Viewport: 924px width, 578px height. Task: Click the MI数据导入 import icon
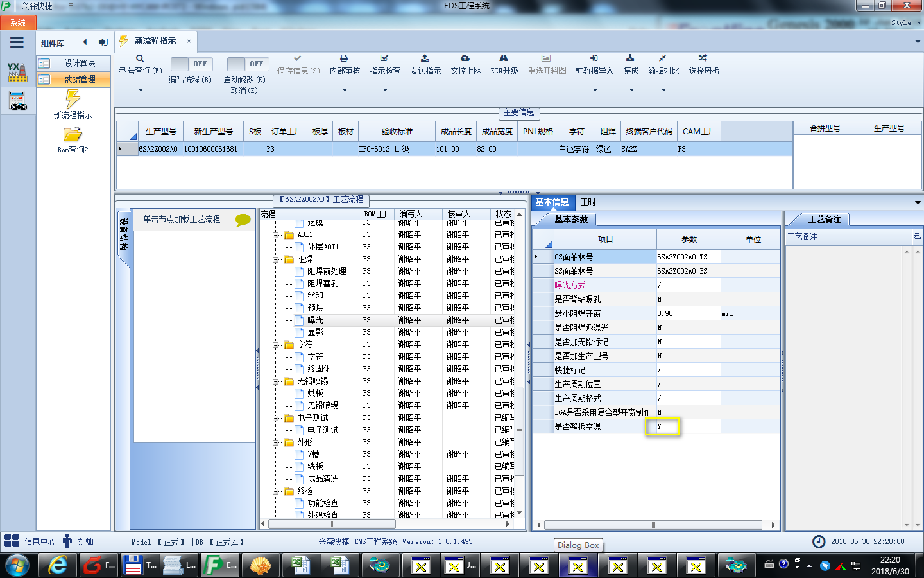[x=594, y=58]
